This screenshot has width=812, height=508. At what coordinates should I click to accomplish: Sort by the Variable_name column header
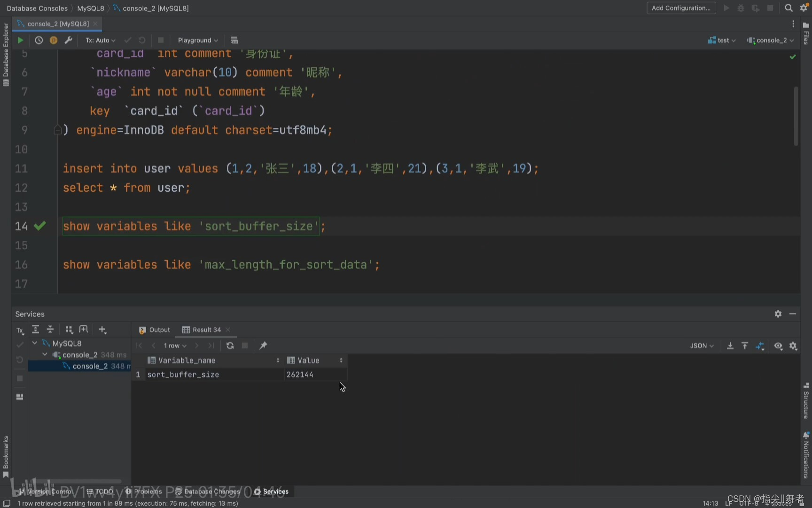tap(214, 360)
